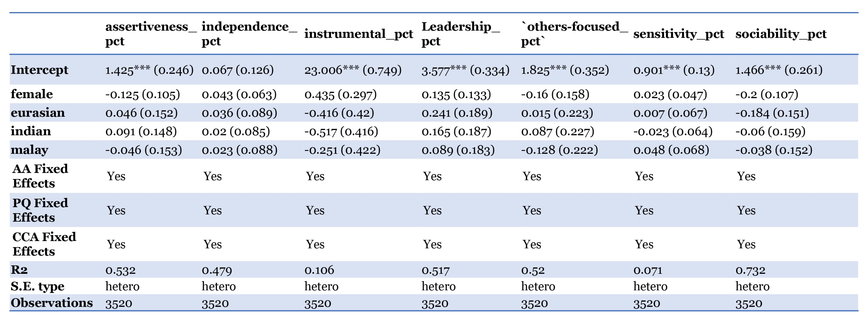This screenshot has height=328, width=868.
Task: Click the intercept value 23.006*** (0.749)
Action: pyautogui.click(x=353, y=70)
